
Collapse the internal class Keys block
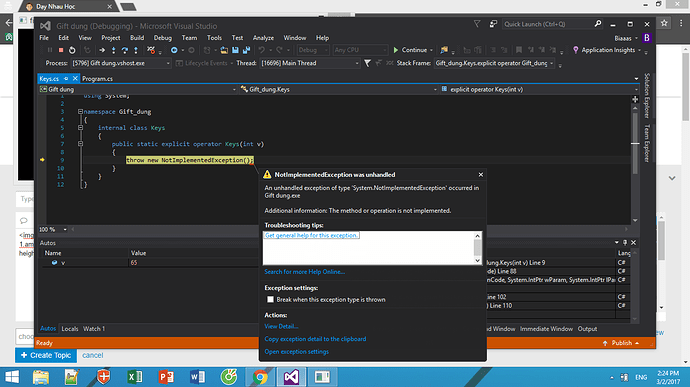81,128
